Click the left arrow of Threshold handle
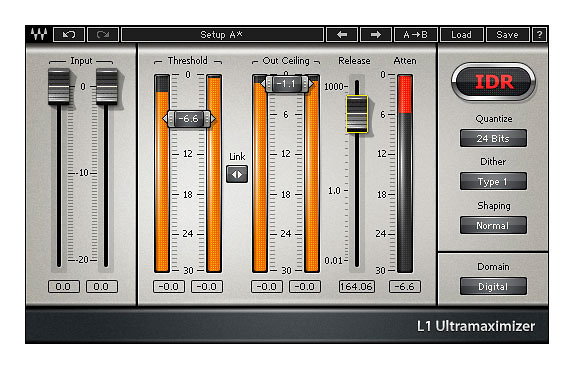Screen dimensions: 574x369 point(165,119)
